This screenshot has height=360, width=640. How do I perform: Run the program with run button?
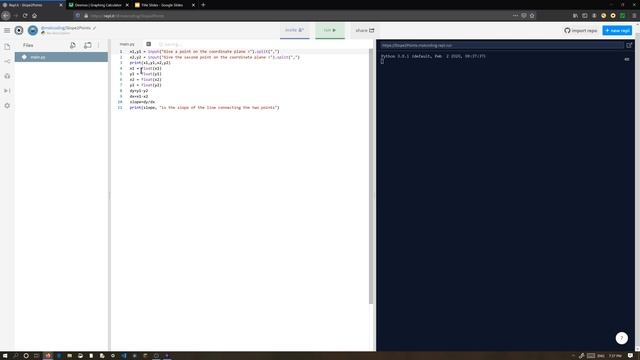click(330, 30)
